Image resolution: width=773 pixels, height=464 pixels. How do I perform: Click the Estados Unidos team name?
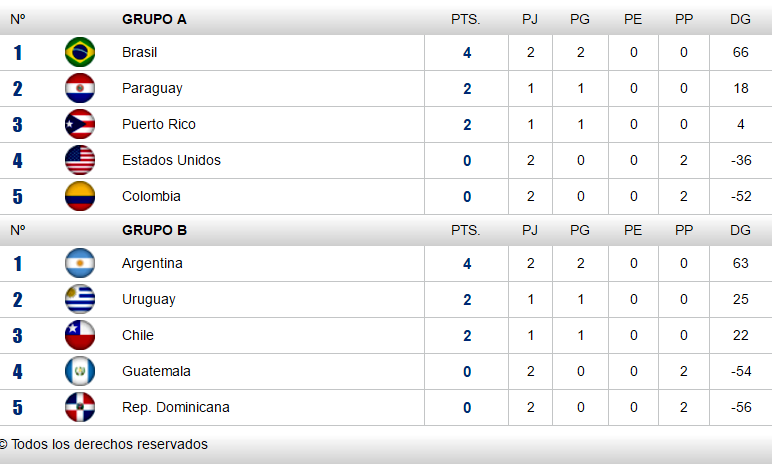click(x=171, y=160)
